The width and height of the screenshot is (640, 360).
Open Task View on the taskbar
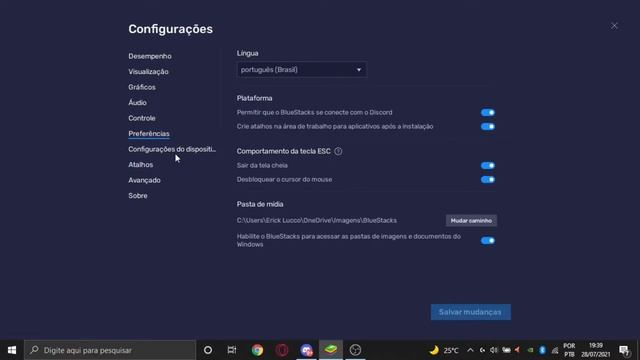coord(232,350)
